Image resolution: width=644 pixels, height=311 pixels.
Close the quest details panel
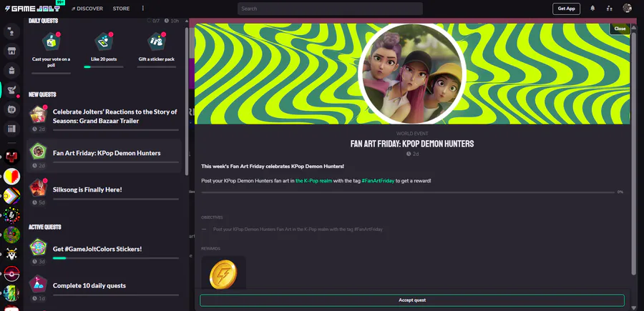620,29
